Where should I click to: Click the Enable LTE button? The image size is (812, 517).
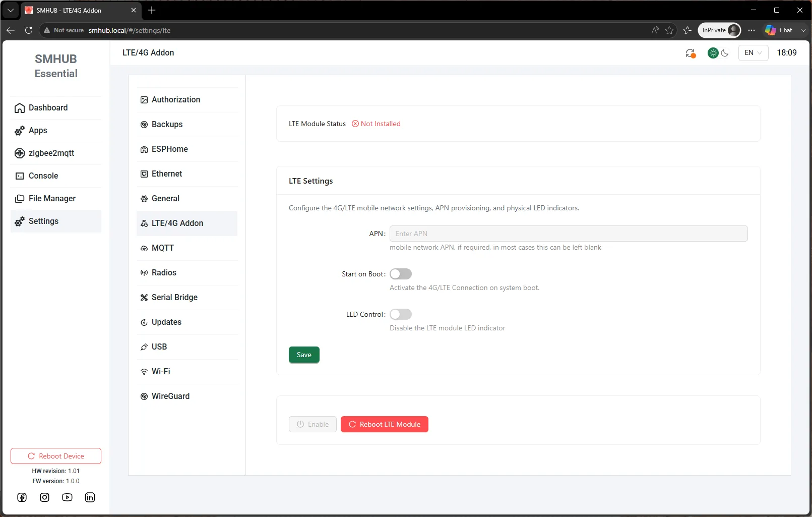point(313,424)
